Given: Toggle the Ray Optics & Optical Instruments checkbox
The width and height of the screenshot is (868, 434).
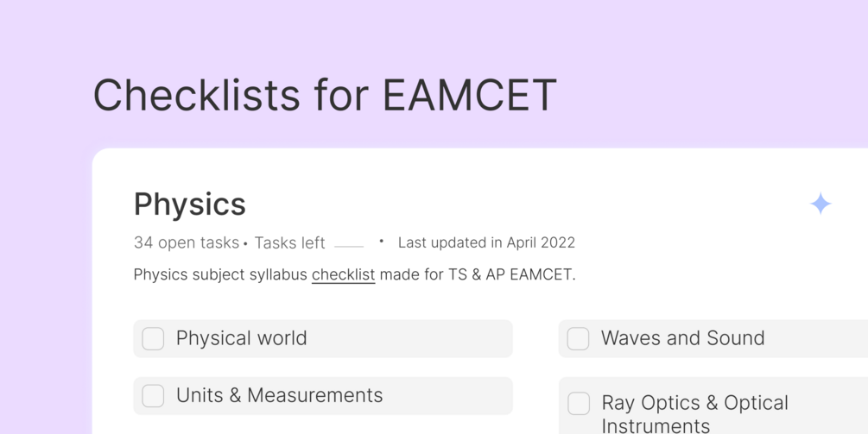Looking at the screenshot, I should click(x=578, y=403).
